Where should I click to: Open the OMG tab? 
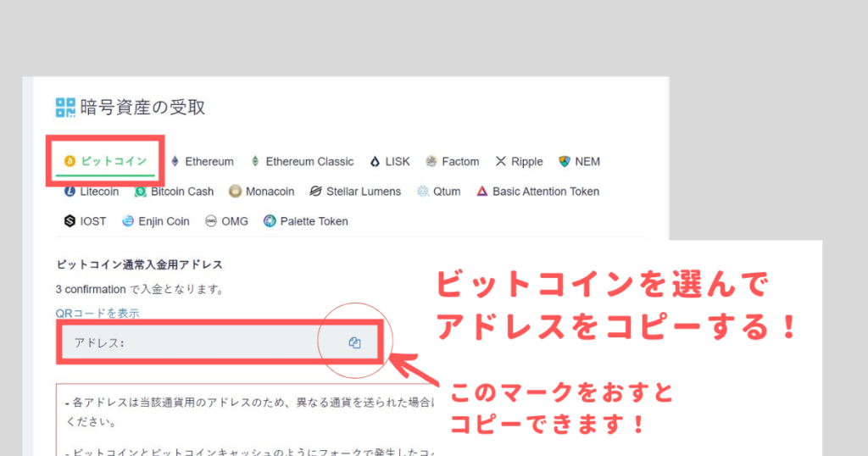tap(226, 221)
